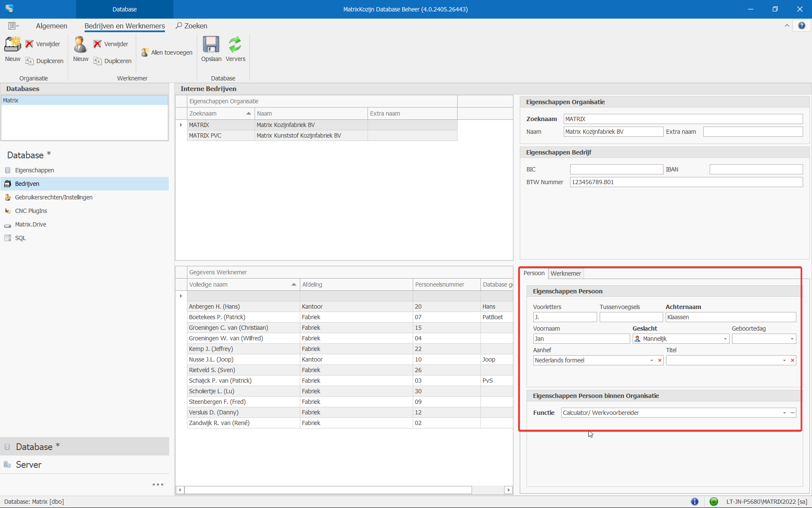Select Bedrijven in Database navigation
The width and height of the screenshot is (812, 508).
85,184
